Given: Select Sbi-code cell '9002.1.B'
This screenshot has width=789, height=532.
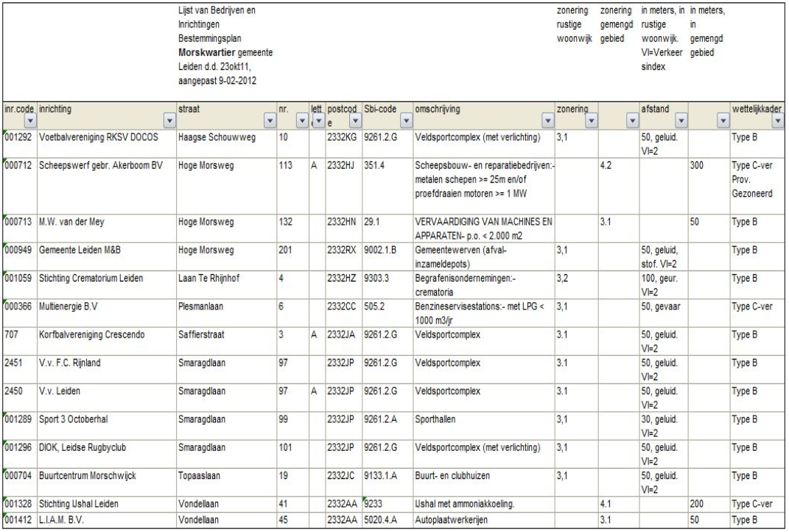Looking at the screenshot, I should coord(388,256).
